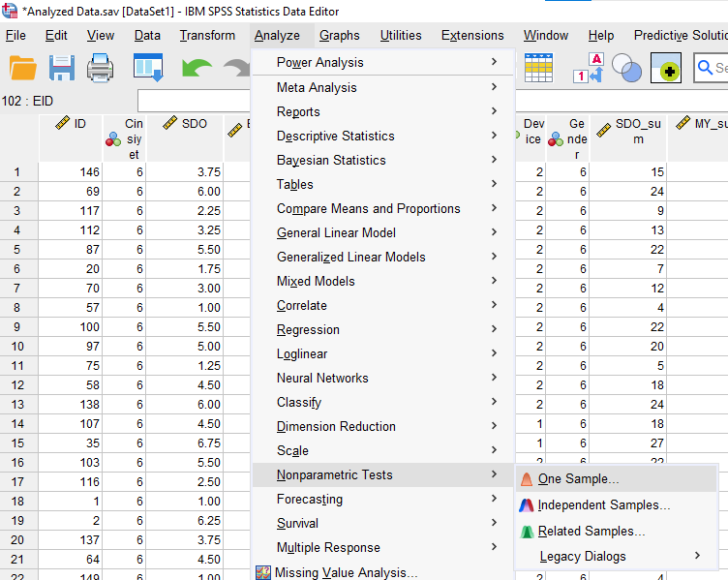Expand the Classify submenu
Screen dimensions: 728x580
383,402
